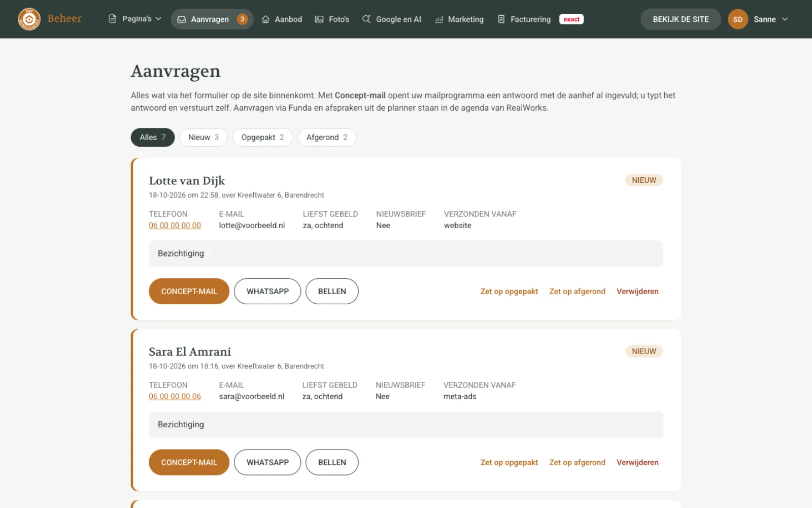Click Verwijderen for Sara El Amrani
812x508 pixels.
pos(637,463)
